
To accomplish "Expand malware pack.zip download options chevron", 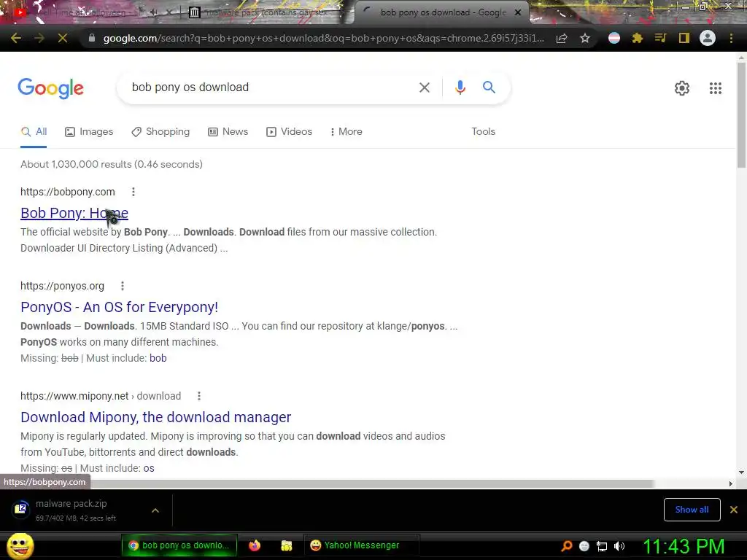I will point(155,510).
